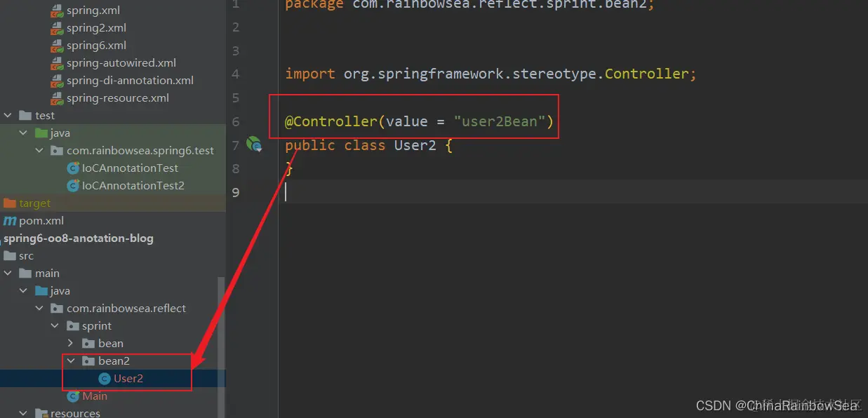Select target folder label

35,203
